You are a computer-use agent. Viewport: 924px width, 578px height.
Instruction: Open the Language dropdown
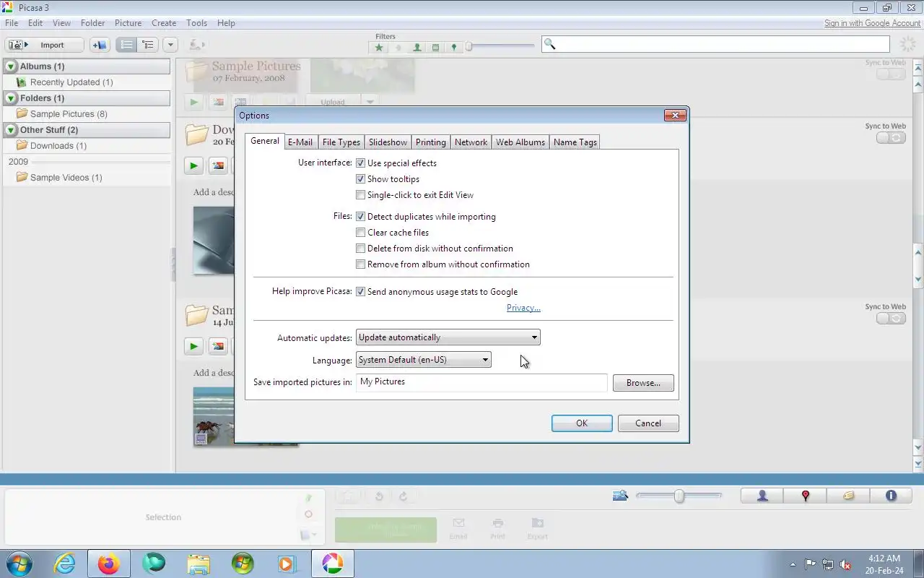click(423, 360)
